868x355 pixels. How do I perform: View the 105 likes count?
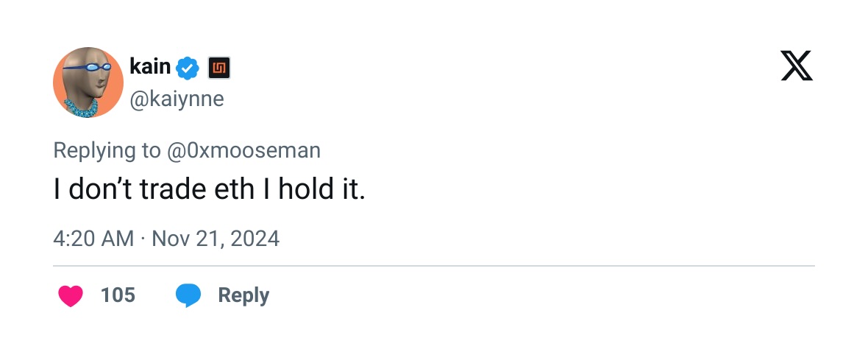pyautogui.click(x=118, y=295)
